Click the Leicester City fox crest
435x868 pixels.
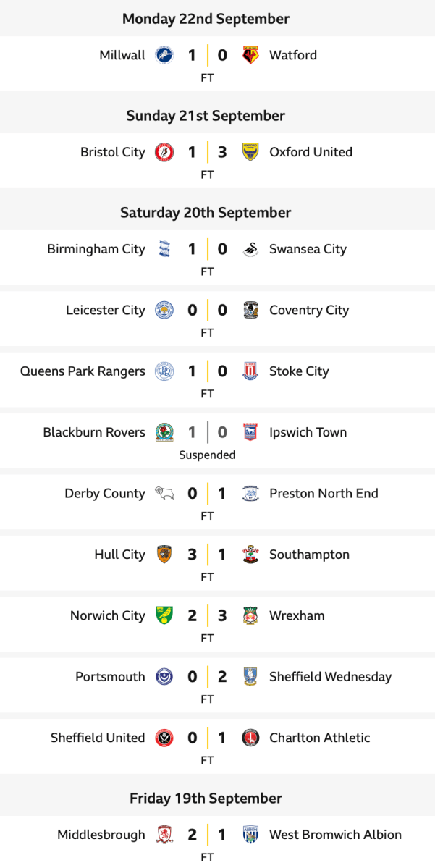tap(164, 311)
